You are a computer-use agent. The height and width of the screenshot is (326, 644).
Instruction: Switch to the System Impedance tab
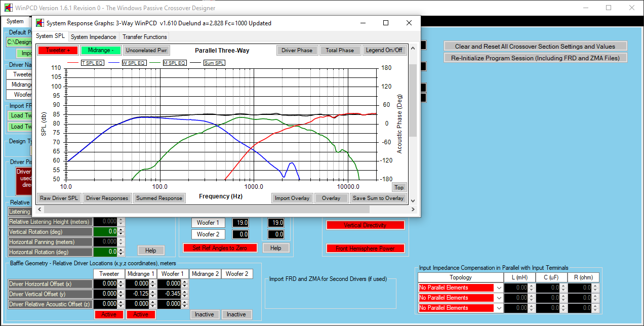[93, 36]
